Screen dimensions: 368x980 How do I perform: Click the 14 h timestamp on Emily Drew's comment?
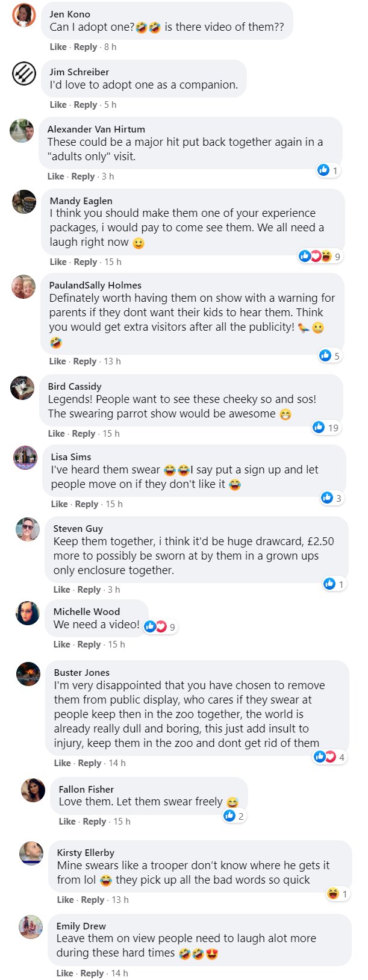[119, 973]
